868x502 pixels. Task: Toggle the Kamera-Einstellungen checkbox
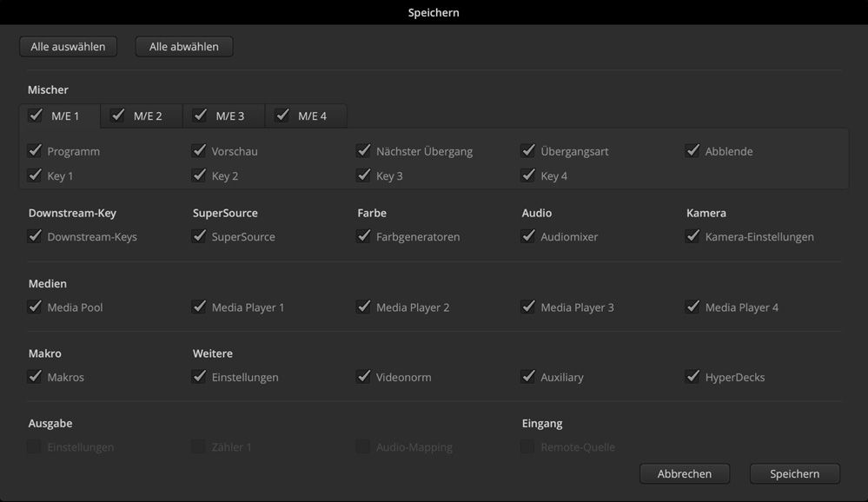pyautogui.click(x=692, y=235)
